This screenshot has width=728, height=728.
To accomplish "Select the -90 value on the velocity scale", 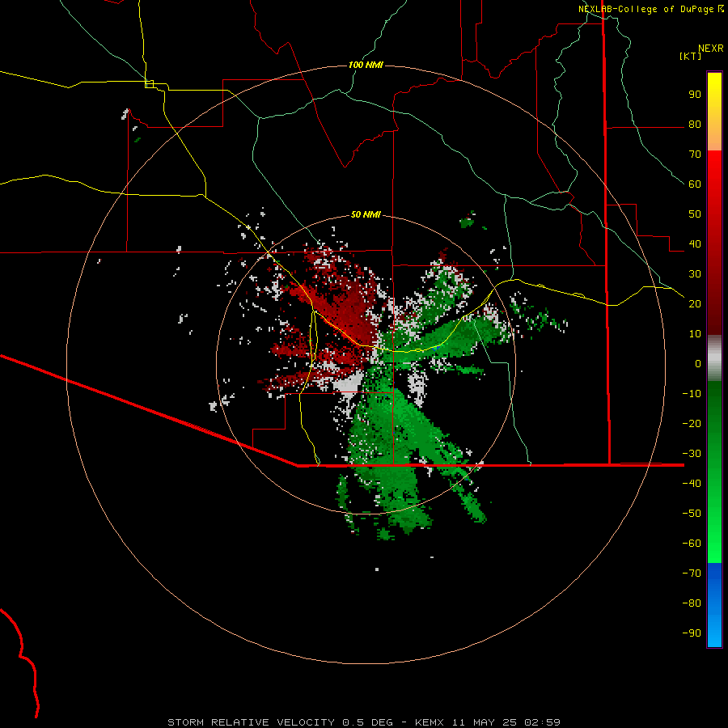I will [x=692, y=633].
